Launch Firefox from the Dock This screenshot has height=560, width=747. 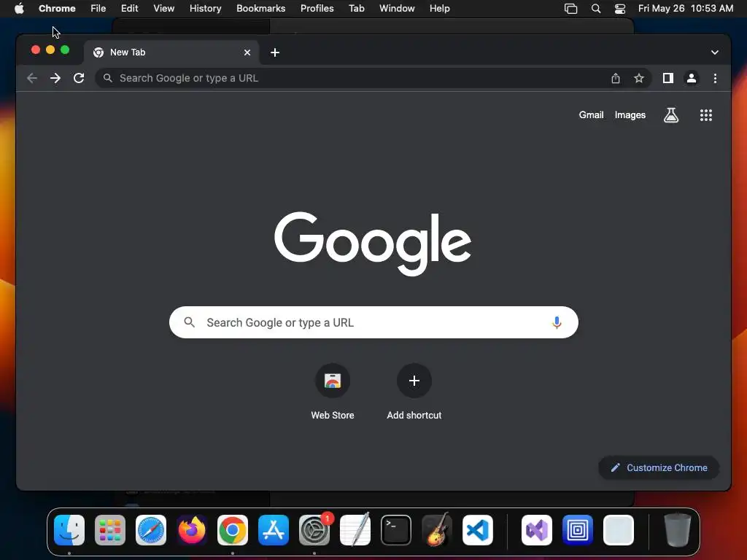point(192,530)
